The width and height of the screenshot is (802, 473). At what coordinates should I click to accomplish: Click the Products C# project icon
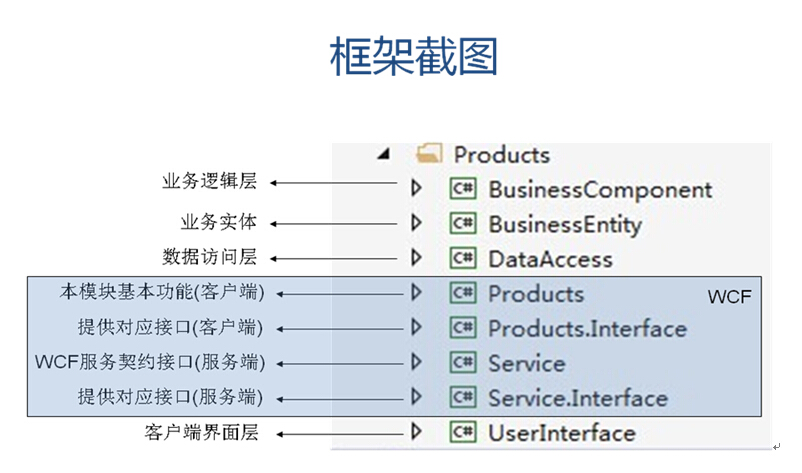463,293
